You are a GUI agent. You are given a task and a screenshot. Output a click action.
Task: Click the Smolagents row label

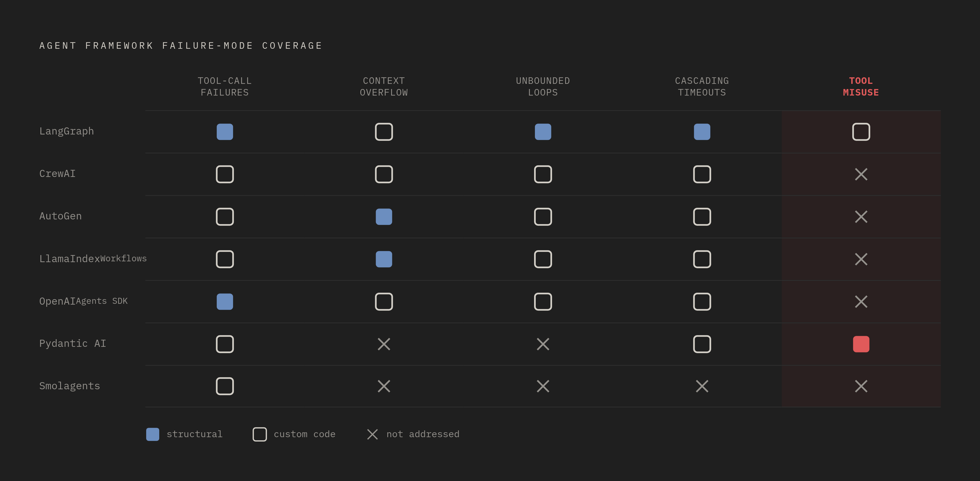(70, 386)
